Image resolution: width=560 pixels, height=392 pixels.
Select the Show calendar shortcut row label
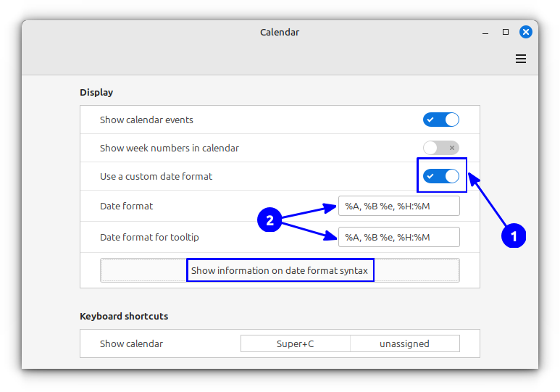[131, 343]
